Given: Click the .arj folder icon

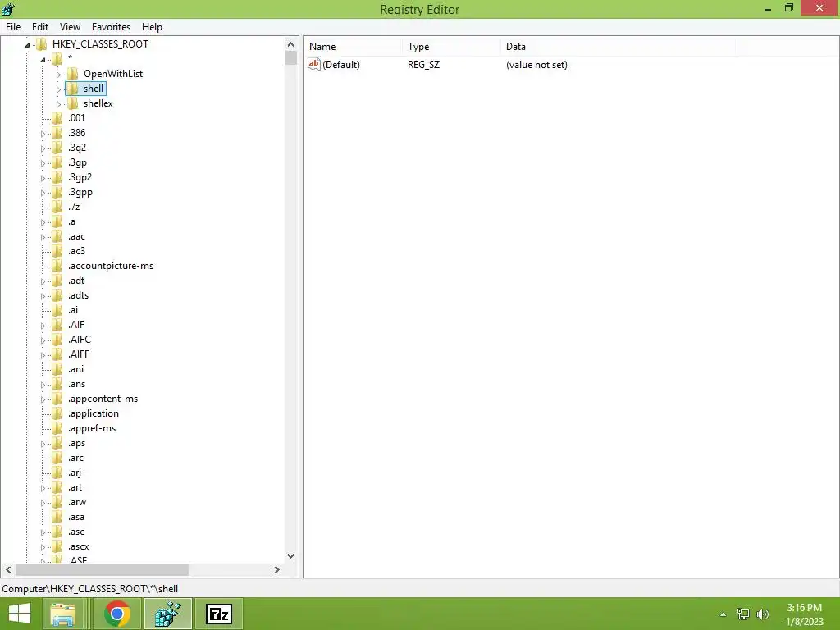Looking at the screenshot, I should coord(57,472).
